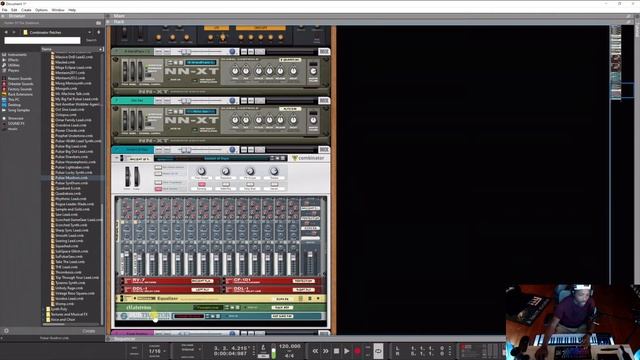The image size is (640, 360).
Task: Open the Window menu
Action: 58,10
